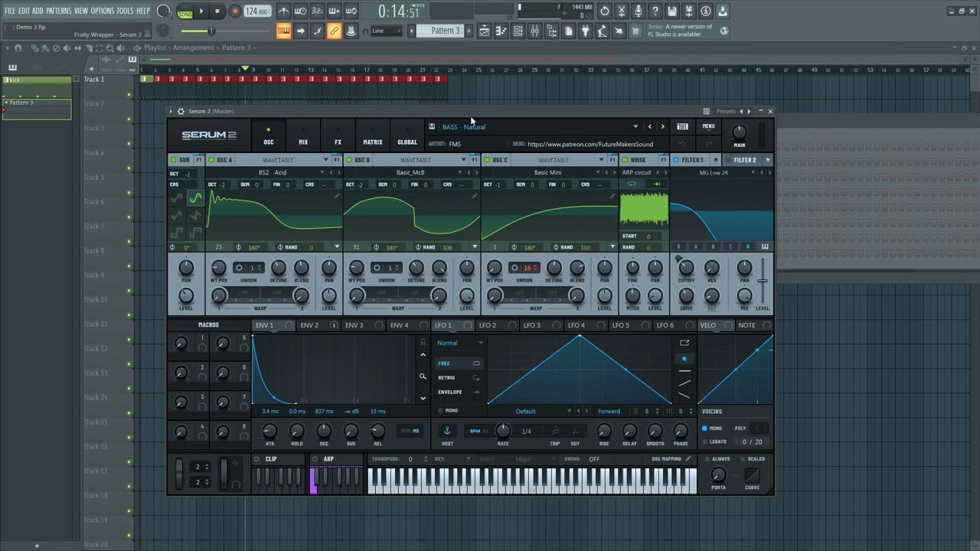Open the Mixer view icon
The width and height of the screenshot is (980, 551).
coord(534,31)
